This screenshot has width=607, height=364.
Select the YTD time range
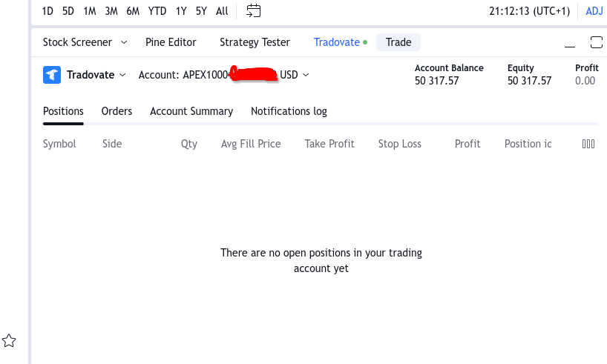[157, 11]
